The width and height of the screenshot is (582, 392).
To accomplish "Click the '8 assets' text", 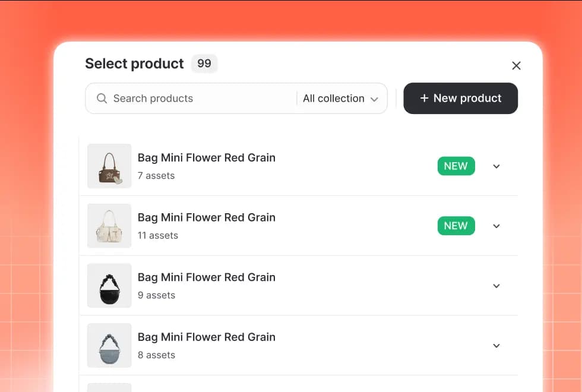I will coord(156,355).
